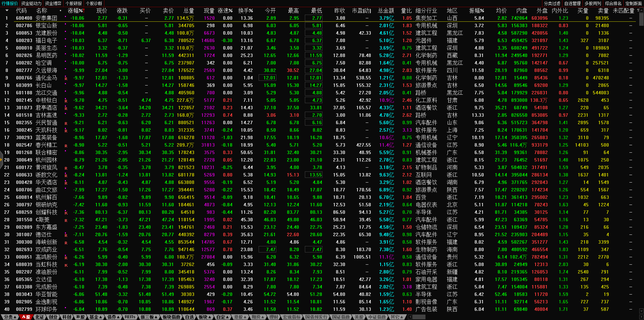Click the K marker beside 创耀科技
644x320 pixels.
(66, 213)
